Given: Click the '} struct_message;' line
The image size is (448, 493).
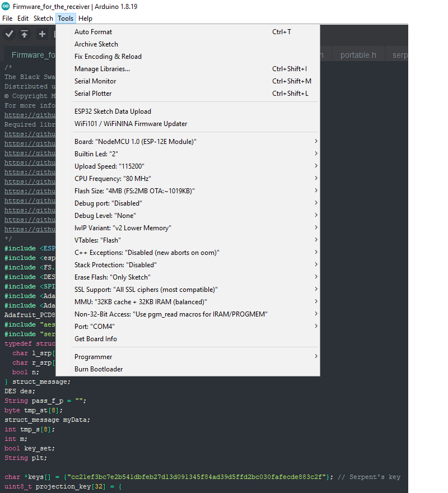Looking at the screenshot, I should click(x=38, y=382).
